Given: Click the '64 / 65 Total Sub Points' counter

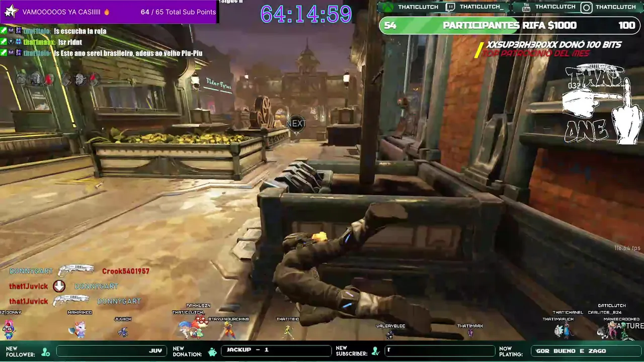Looking at the screenshot, I should 178,12.
